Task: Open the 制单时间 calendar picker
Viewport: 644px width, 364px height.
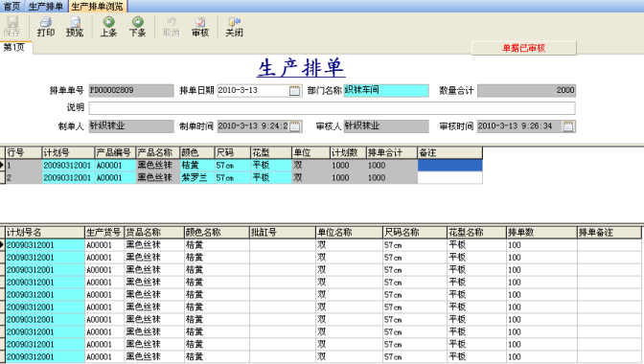Action: pos(295,126)
